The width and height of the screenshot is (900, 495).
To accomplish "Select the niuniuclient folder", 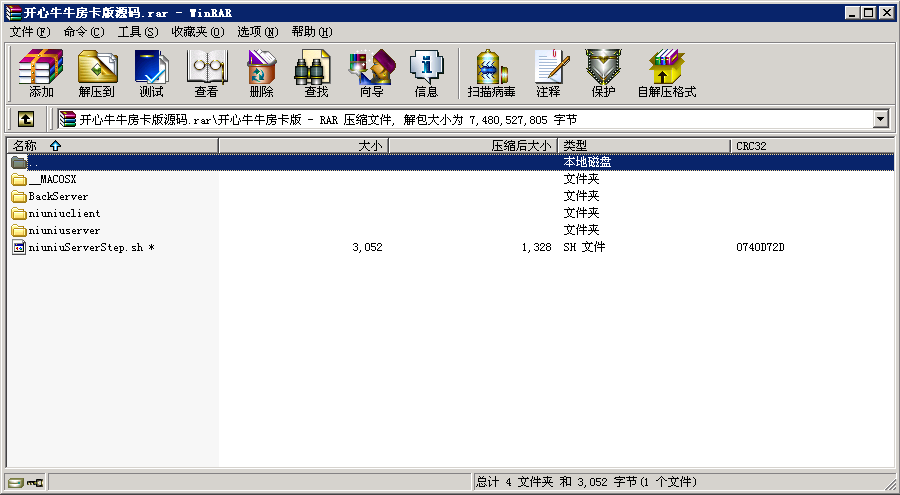I will tap(64, 213).
